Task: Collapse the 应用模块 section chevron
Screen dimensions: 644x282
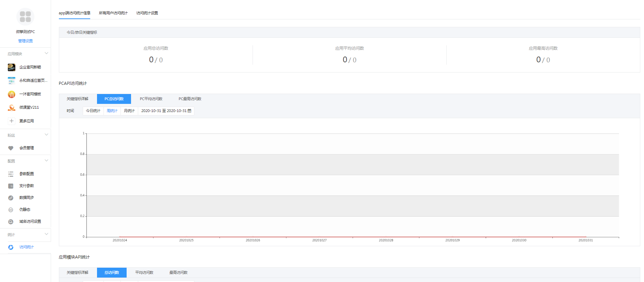Action: 47,53
